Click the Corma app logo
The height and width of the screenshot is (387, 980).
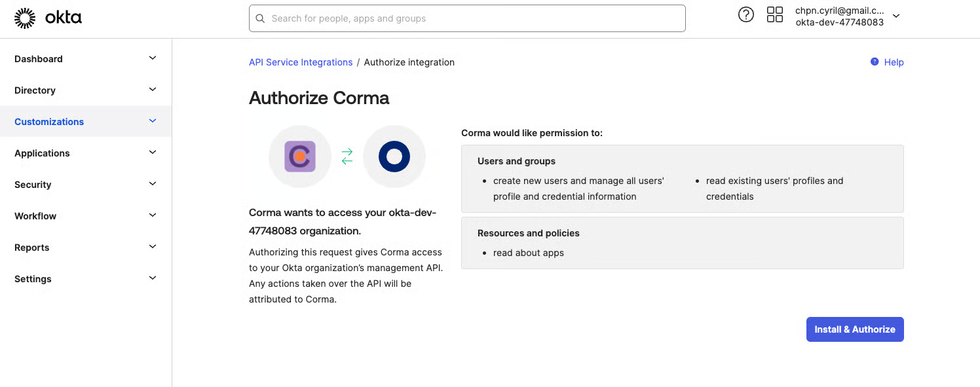(300, 157)
